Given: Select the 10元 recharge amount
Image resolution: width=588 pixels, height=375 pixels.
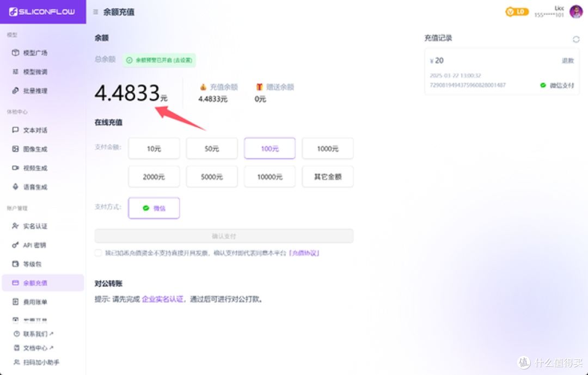Looking at the screenshot, I should coord(154,149).
